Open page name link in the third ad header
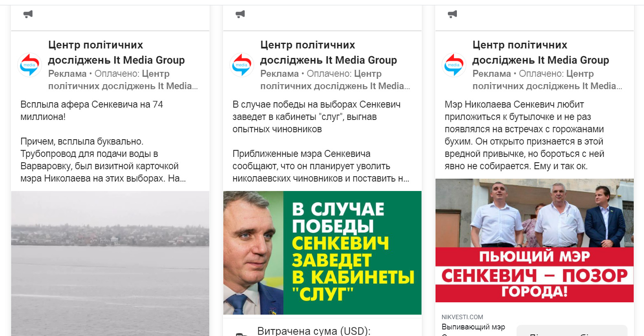The height and width of the screenshot is (336, 644). 541,53
